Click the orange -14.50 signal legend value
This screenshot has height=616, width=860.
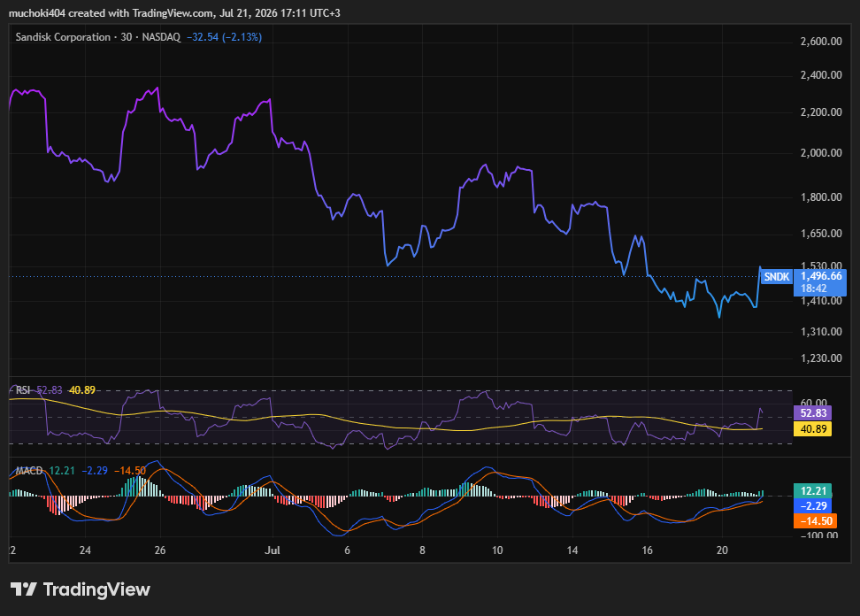click(130, 471)
